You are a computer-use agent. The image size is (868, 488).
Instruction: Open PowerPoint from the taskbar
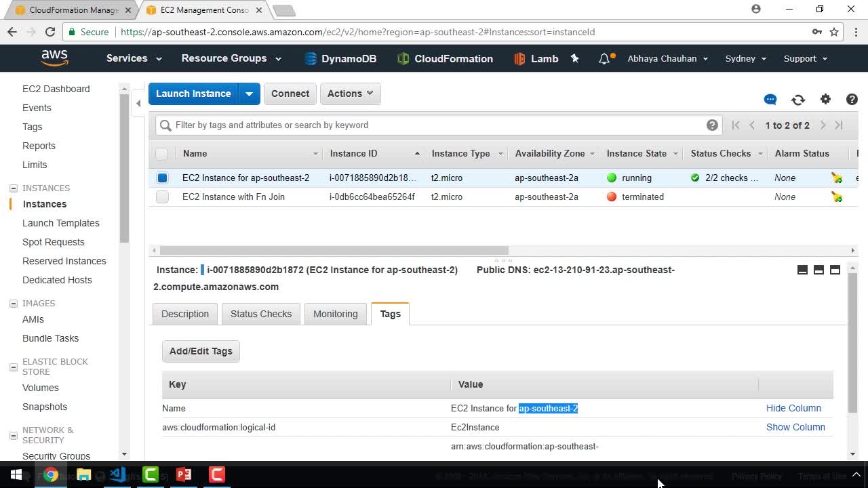point(184,474)
